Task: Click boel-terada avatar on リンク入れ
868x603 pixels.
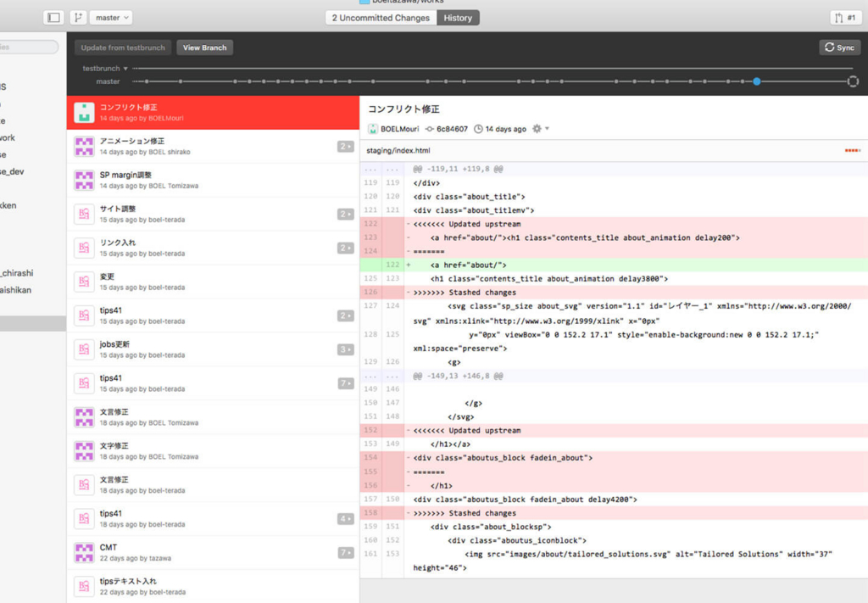Action: 84,248
